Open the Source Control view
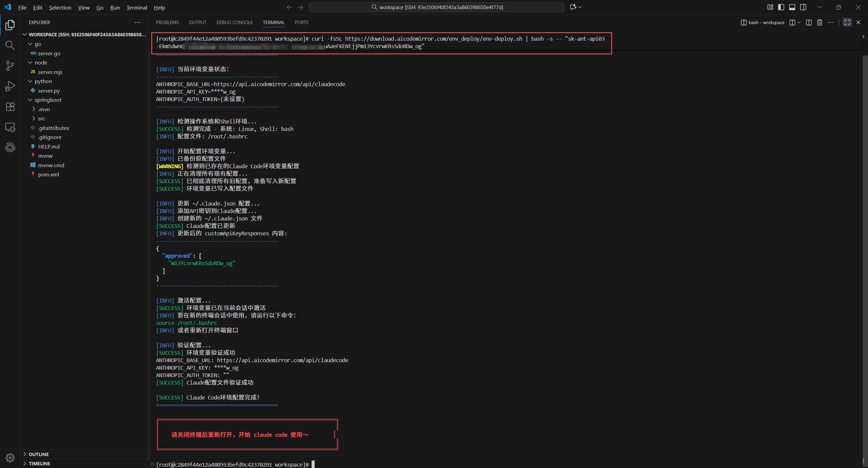The image size is (868, 468). [x=10, y=65]
